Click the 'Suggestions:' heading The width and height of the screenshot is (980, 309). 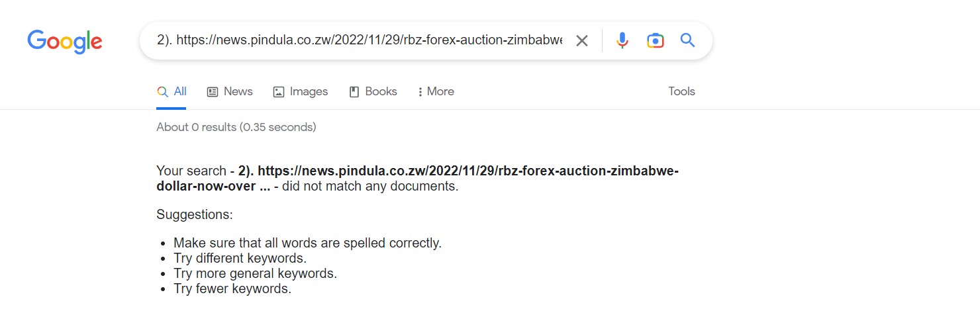tap(195, 215)
